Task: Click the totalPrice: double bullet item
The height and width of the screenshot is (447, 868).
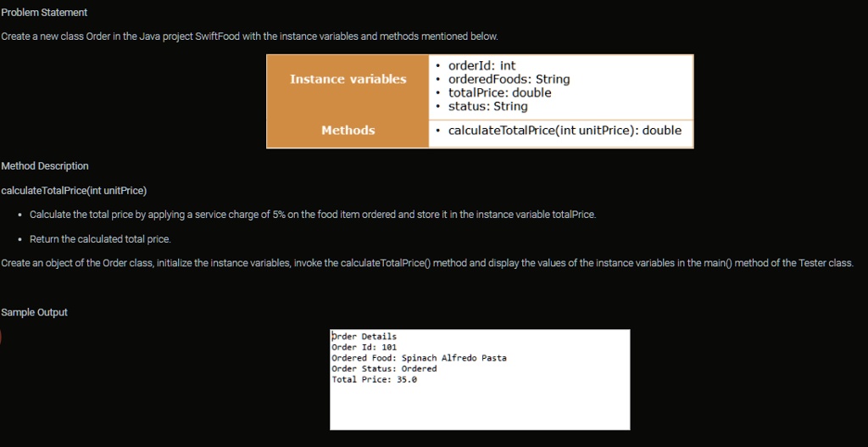Action: pos(499,92)
